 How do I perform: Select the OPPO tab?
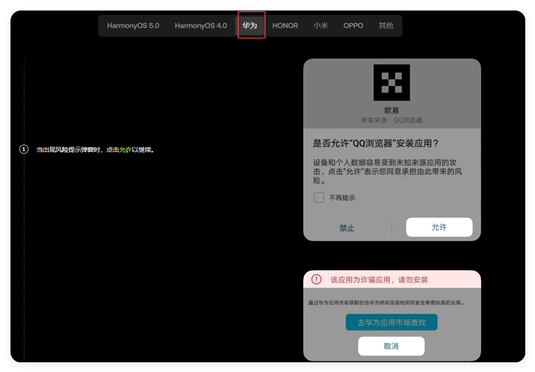[x=353, y=26]
